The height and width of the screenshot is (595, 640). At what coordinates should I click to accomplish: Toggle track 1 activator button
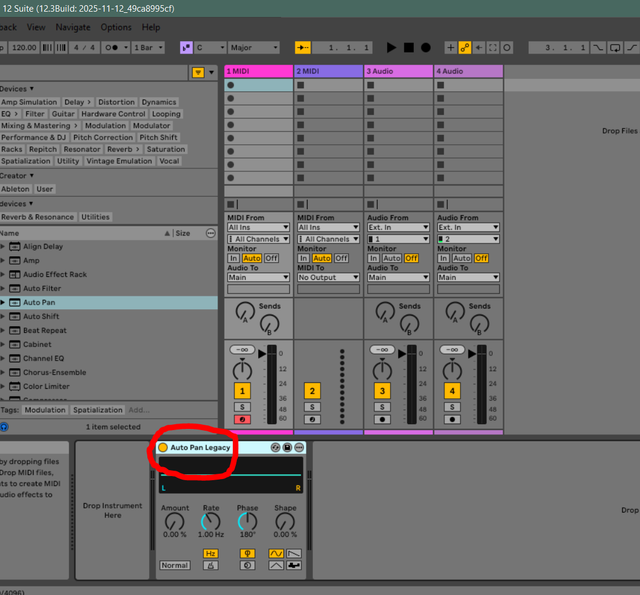(242, 391)
